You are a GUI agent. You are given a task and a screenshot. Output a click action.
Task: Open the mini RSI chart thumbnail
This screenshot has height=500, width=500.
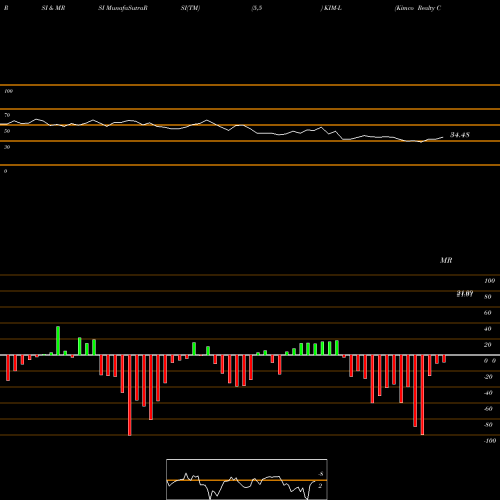pyautogui.click(x=247, y=479)
